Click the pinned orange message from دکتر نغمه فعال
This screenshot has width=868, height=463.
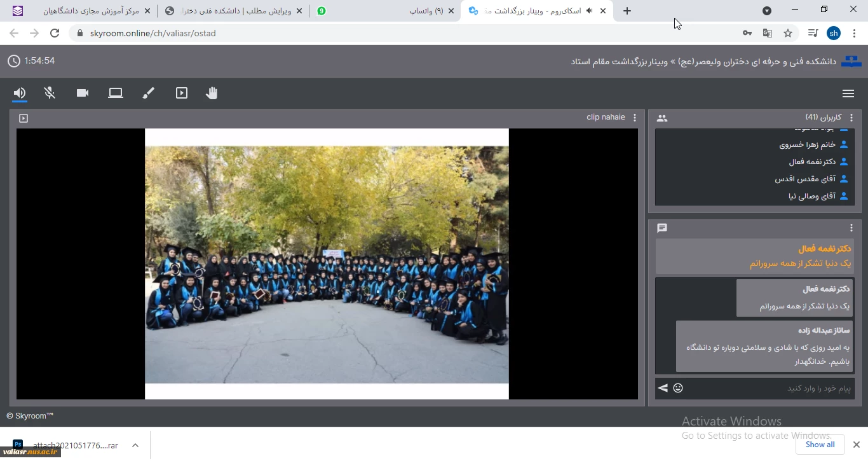pos(755,256)
